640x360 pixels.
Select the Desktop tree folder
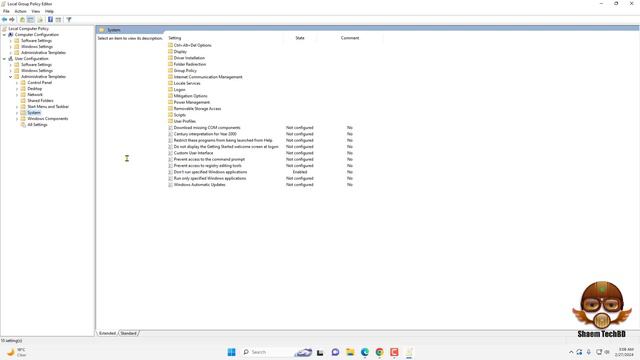35,89
